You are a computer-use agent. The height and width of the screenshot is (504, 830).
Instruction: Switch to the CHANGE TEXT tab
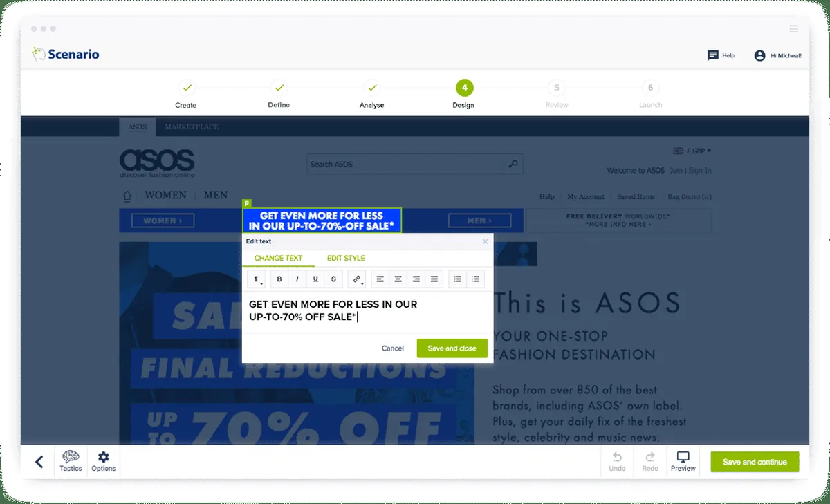[x=278, y=258]
